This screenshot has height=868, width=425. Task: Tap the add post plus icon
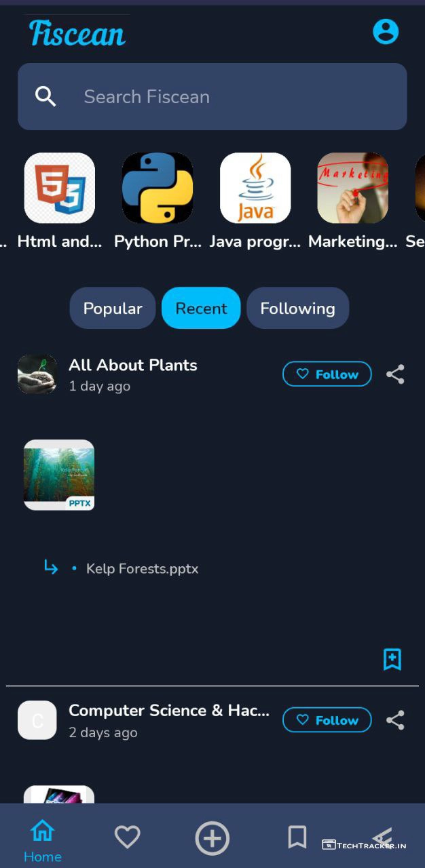[212, 838]
